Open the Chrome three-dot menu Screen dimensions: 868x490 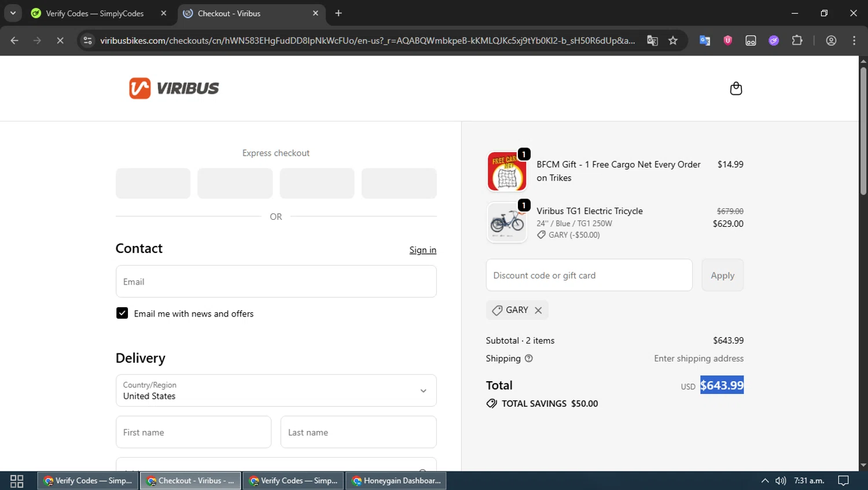point(854,40)
